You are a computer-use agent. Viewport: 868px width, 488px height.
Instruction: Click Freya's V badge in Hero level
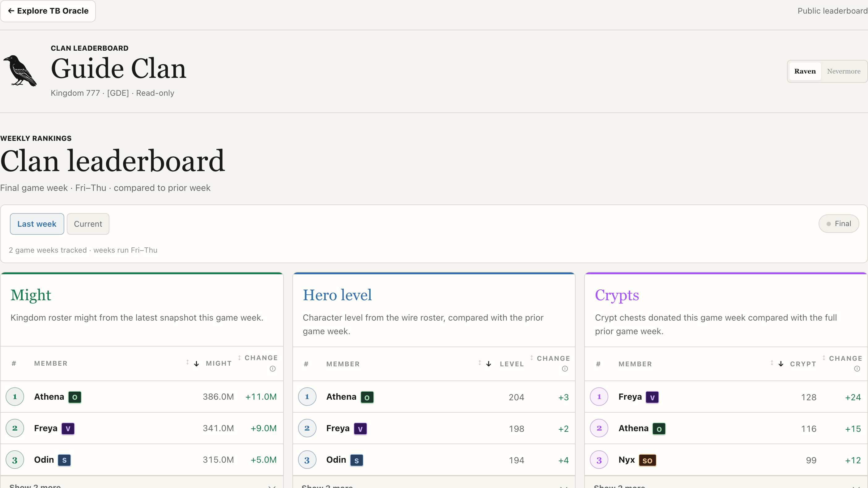tap(360, 429)
